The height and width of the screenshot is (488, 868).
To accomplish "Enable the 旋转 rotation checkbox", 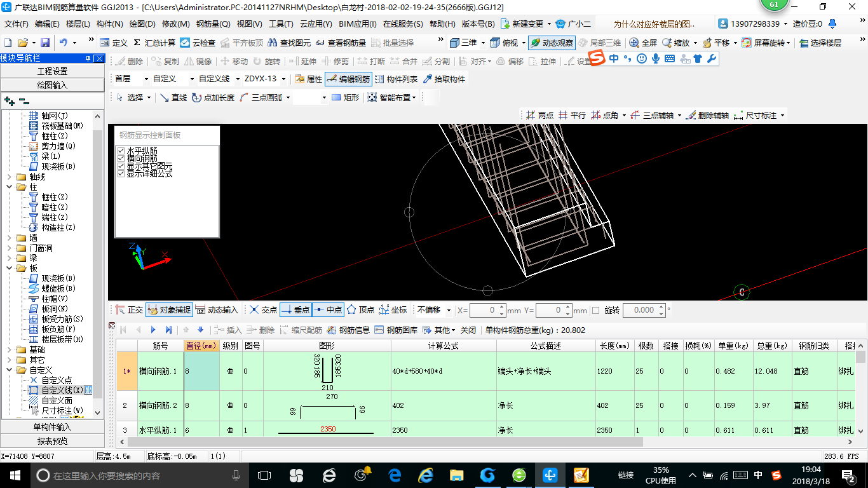I will (x=595, y=310).
